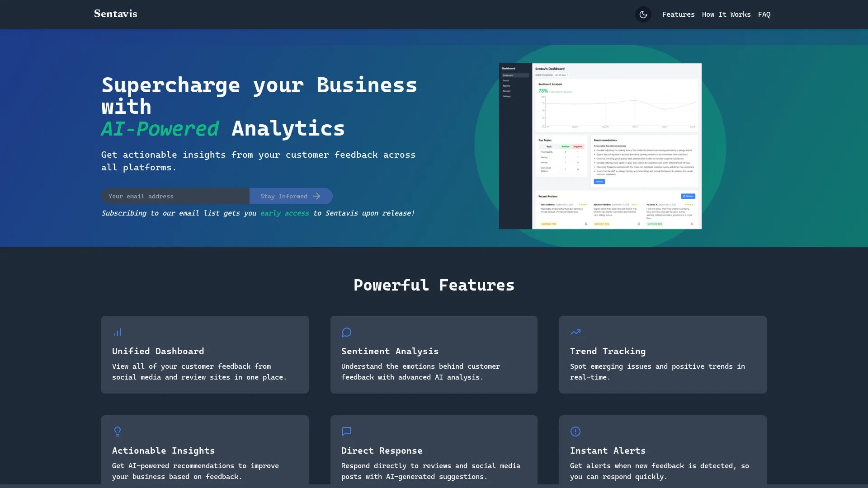Click the 'AI-Powered' green headline text
The image size is (868, 488).
160,129
